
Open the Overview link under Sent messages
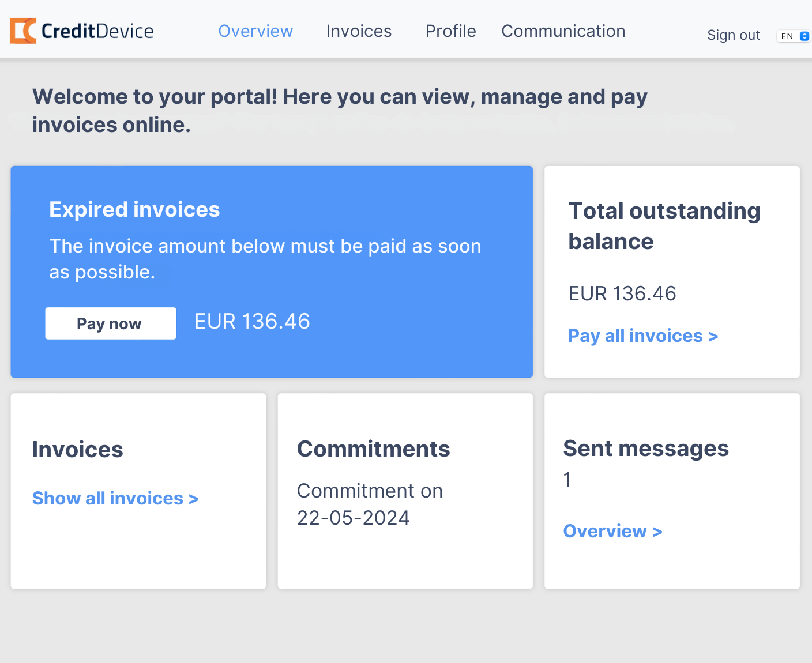612,531
